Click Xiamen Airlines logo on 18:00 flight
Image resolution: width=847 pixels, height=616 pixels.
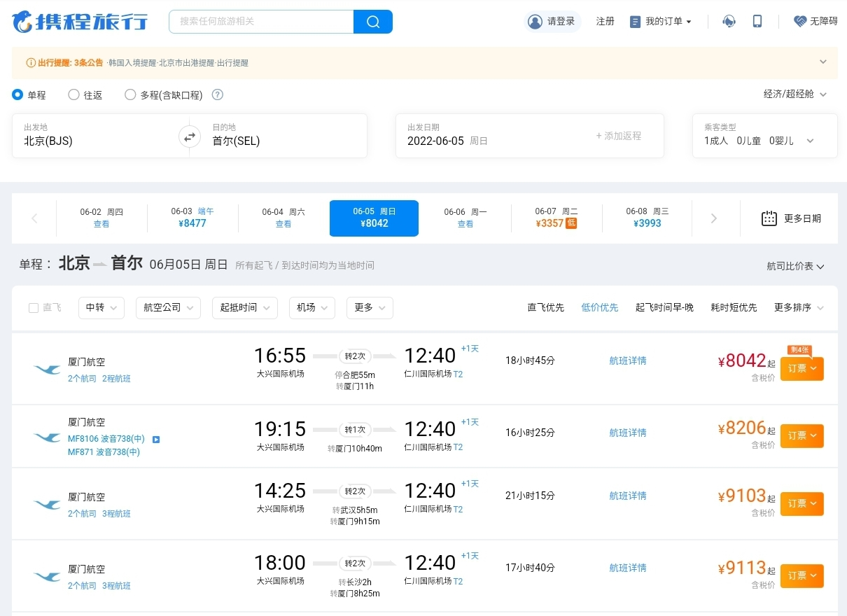tap(47, 577)
